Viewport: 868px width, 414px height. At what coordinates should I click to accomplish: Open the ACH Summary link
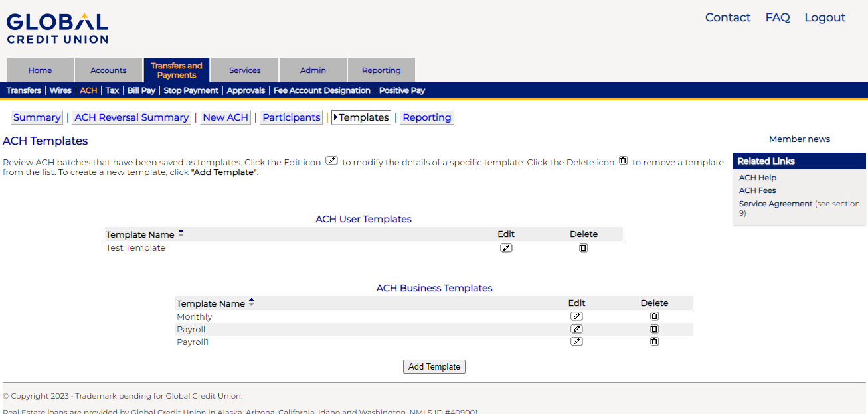(37, 117)
